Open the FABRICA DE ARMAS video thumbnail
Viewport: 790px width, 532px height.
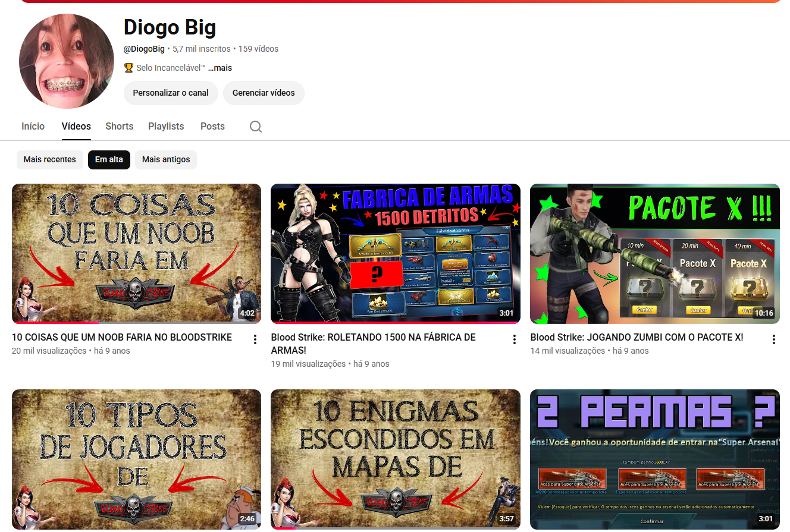[396, 254]
